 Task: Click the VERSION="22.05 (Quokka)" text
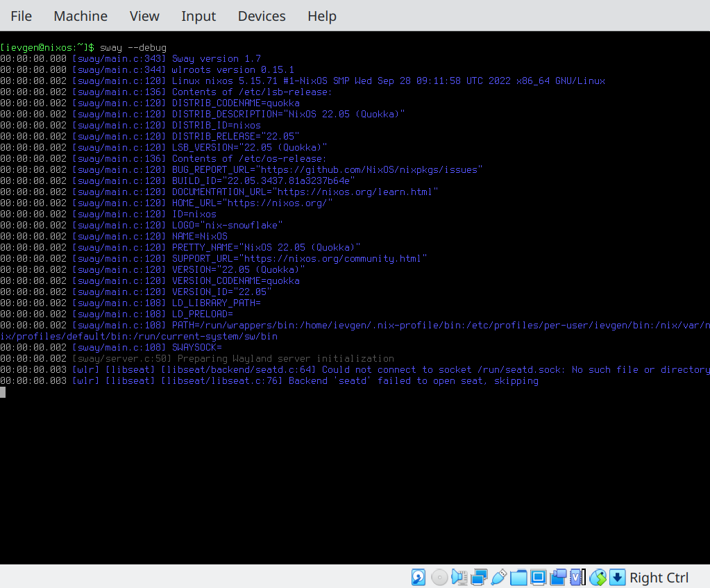[x=239, y=269]
